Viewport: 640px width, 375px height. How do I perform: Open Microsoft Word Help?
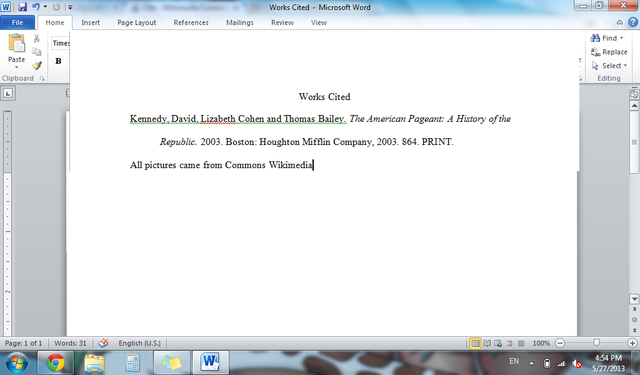(x=633, y=22)
